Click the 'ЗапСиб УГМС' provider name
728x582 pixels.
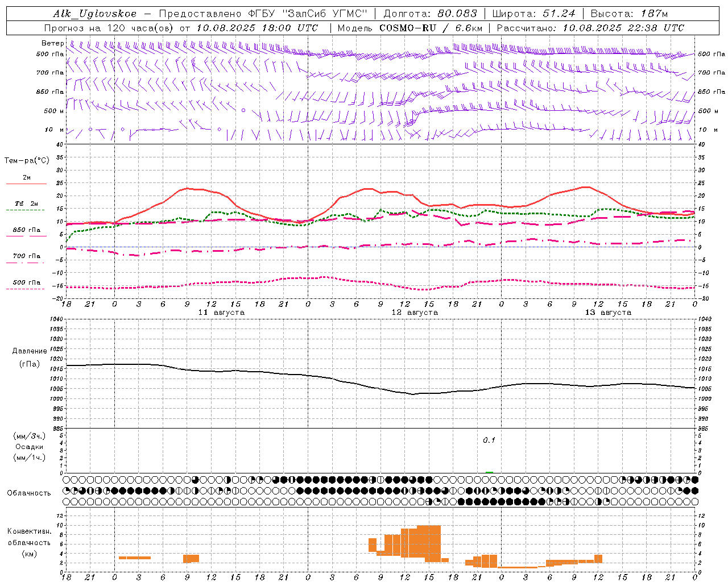325,14
